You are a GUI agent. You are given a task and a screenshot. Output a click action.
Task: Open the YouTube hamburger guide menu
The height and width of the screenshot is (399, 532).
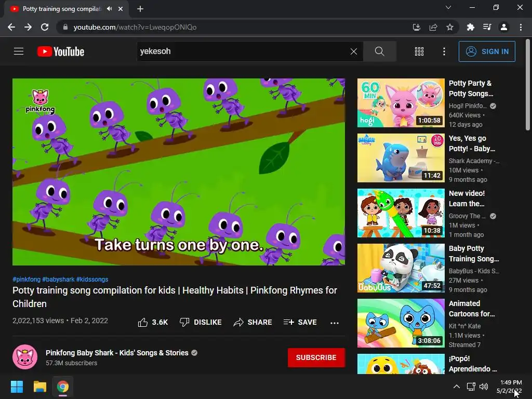click(x=19, y=51)
